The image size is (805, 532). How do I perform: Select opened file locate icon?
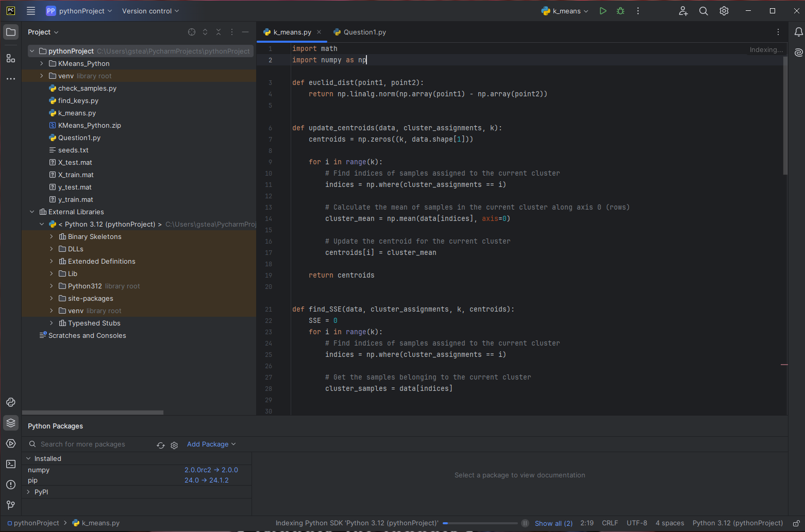192,32
